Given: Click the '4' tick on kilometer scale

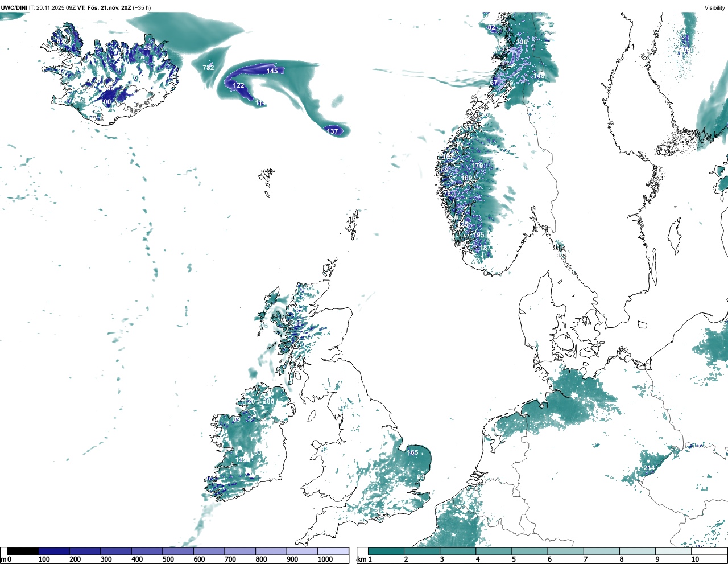Looking at the screenshot, I should coord(478,559).
